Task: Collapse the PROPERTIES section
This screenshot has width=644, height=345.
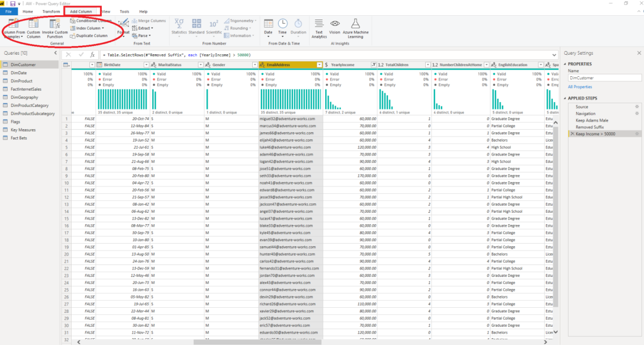Action: pyautogui.click(x=565, y=64)
